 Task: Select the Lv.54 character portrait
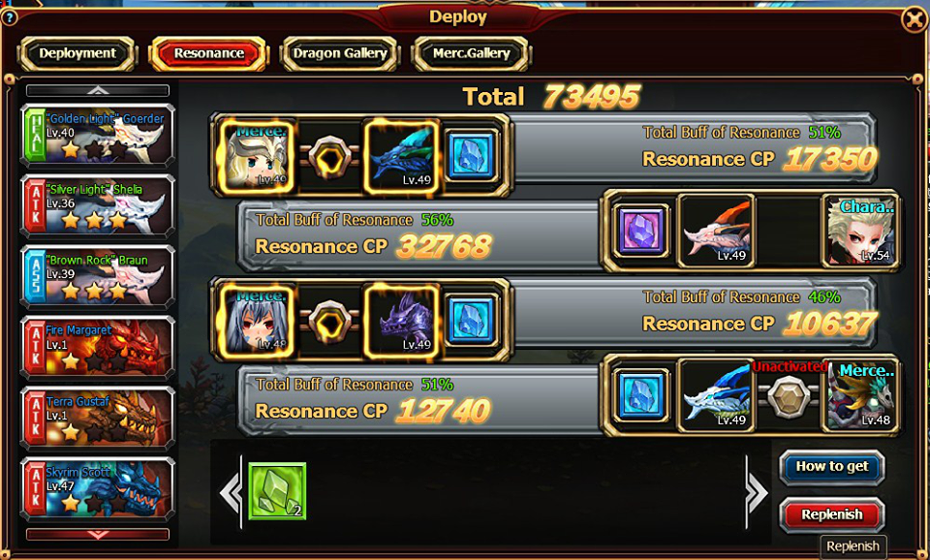point(859,231)
